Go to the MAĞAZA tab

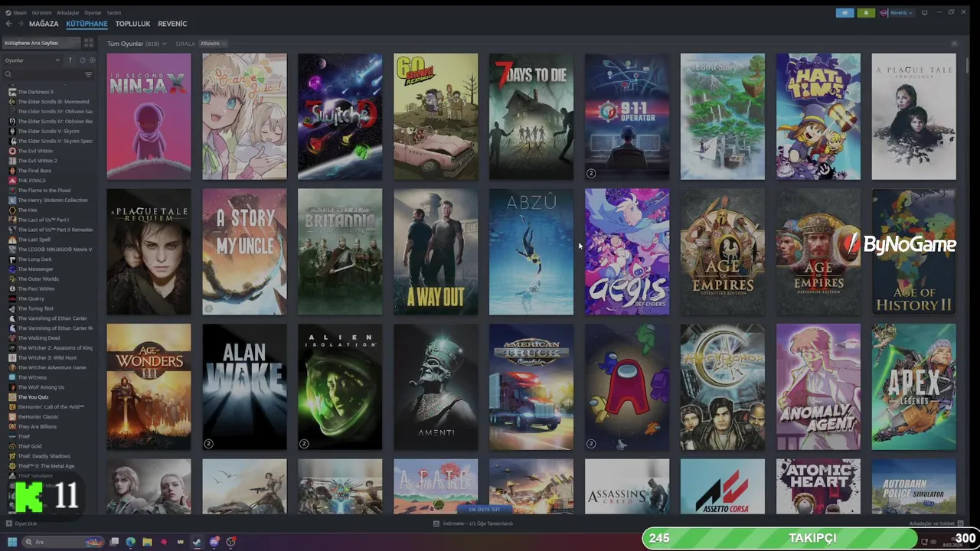click(44, 24)
